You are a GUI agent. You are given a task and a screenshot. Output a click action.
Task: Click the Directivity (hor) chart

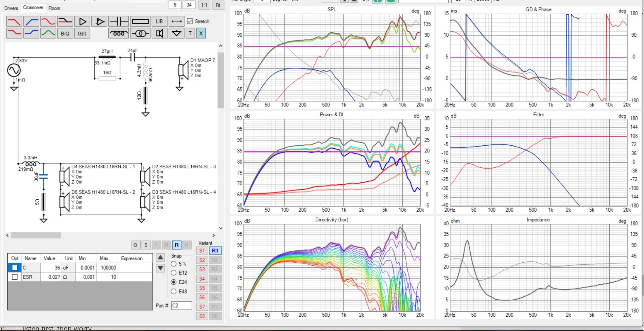point(332,267)
